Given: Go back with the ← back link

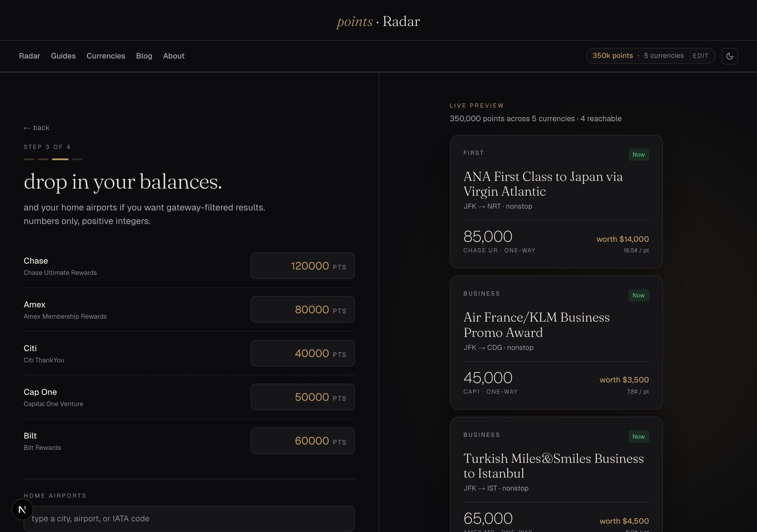Looking at the screenshot, I should tap(37, 128).
